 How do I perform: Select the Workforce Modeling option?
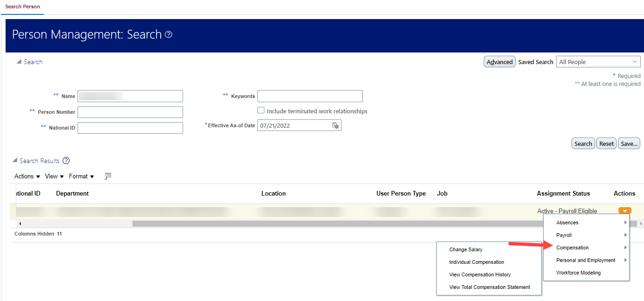click(579, 273)
